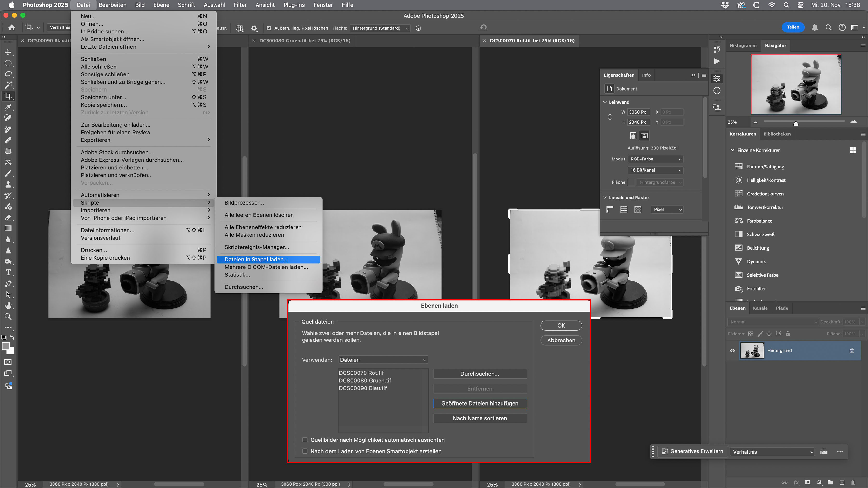Select the Lasso tool
The width and height of the screenshot is (868, 488).
[8, 74]
